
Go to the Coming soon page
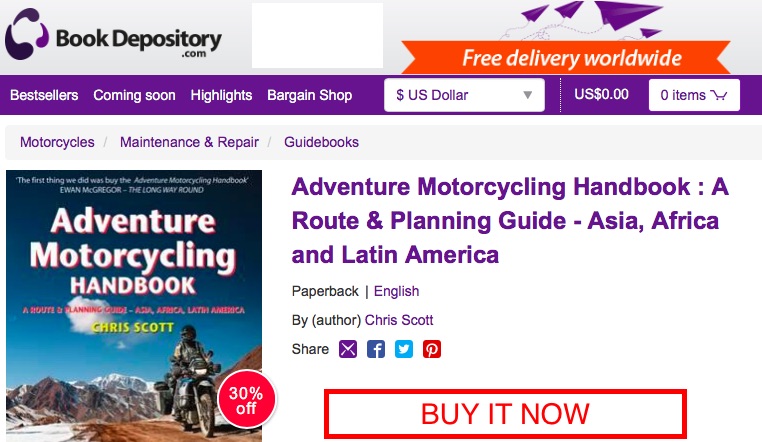[x=134, y=96]
